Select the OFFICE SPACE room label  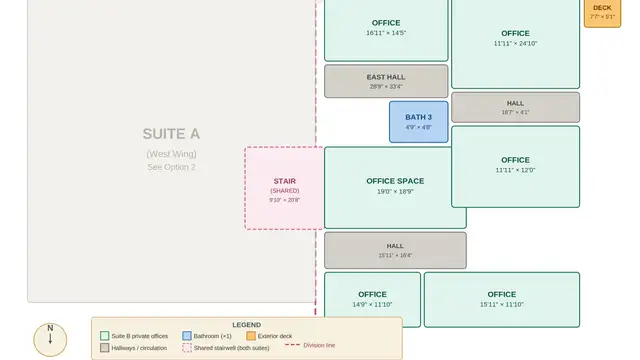point(395,181)
